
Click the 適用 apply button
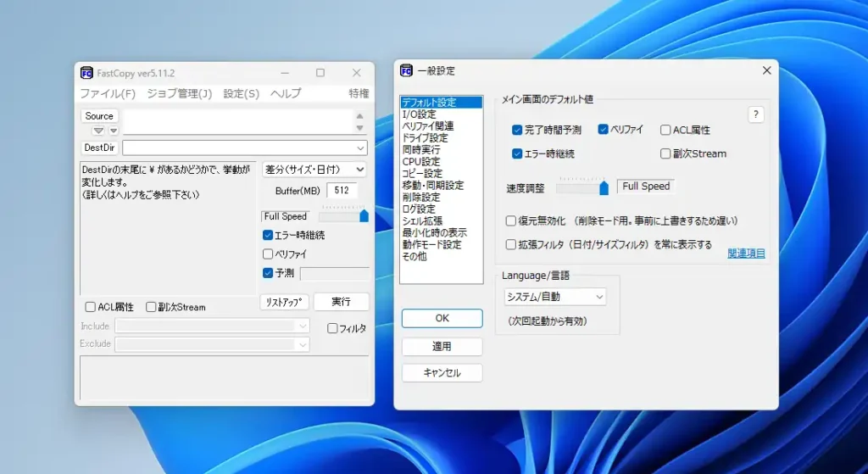point(442,347)
